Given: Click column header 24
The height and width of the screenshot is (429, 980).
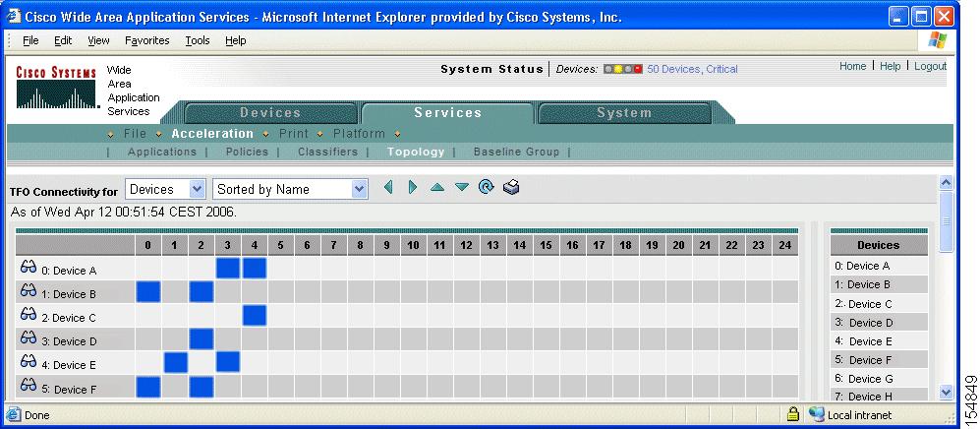Looking at the screenshot, I should 785,245.
